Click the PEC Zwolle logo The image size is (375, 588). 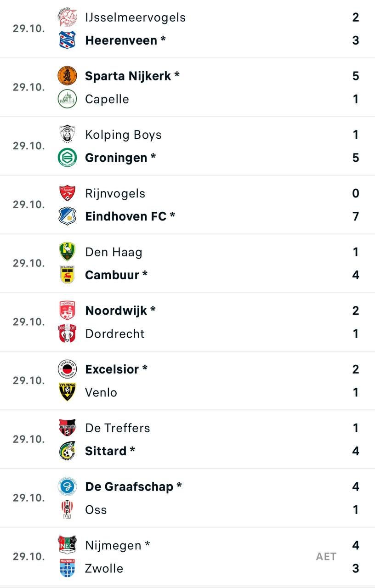[x=67, y=568]
